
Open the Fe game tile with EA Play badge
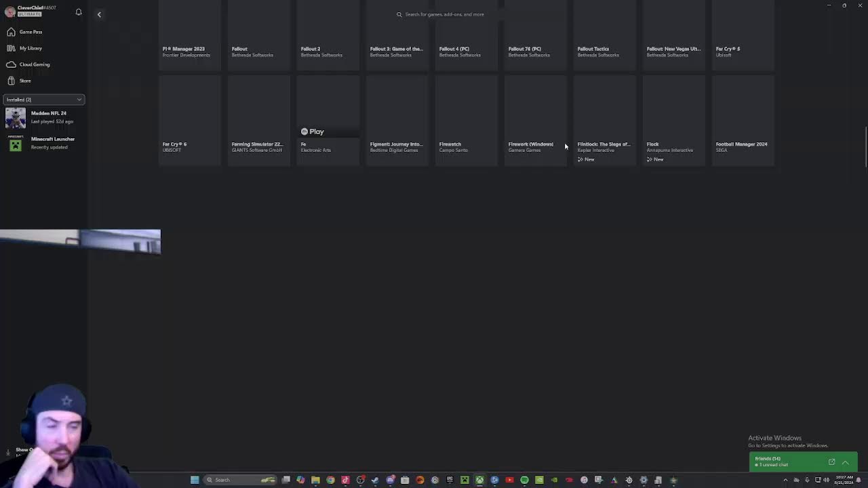[328, 120]
